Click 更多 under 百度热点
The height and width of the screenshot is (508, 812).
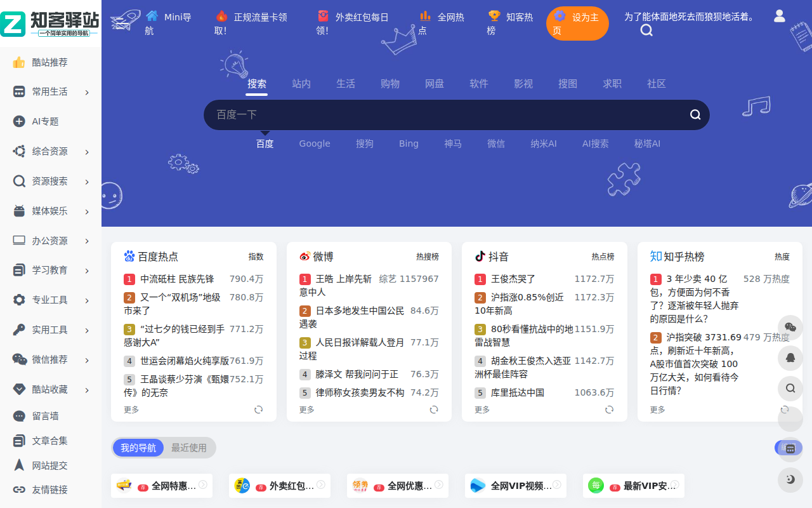click(x=131, y=410)
